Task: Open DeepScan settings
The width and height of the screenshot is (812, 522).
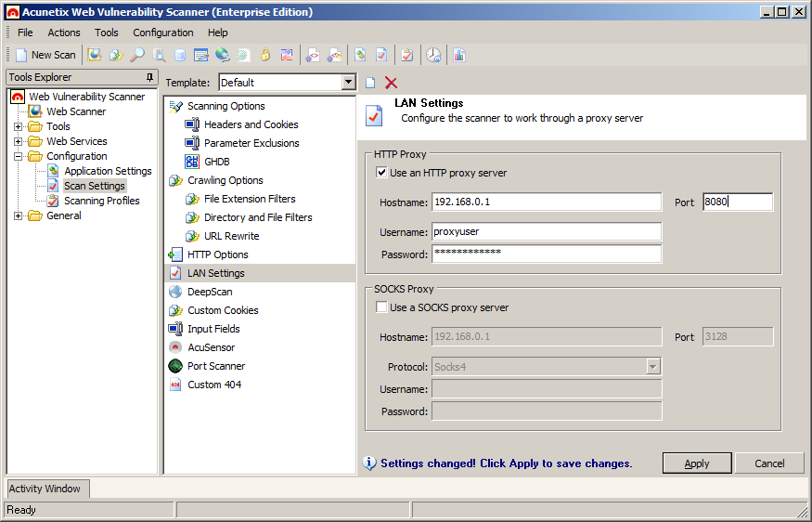Action: tap(209, 292)
